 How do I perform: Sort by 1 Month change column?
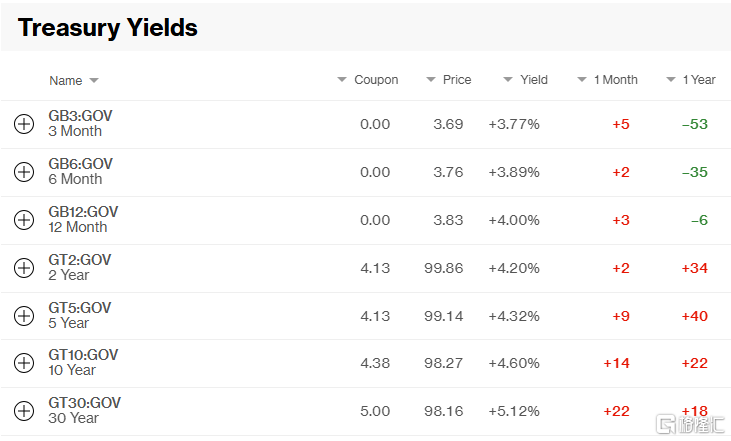(x=607, y=80)
